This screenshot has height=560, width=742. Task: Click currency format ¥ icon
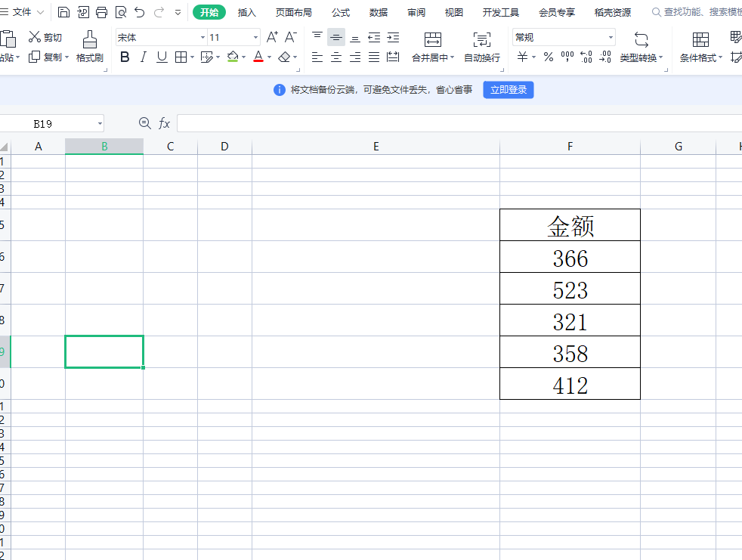pos(522,57)
